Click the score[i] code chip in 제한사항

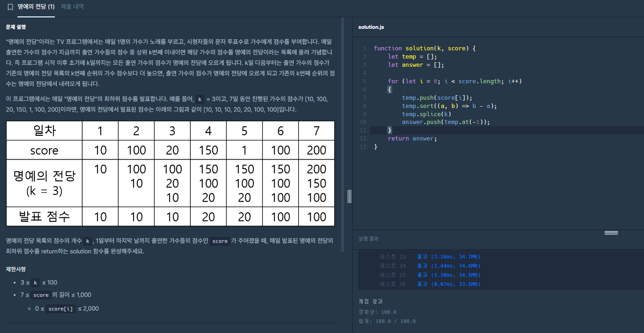click(60, 309)
